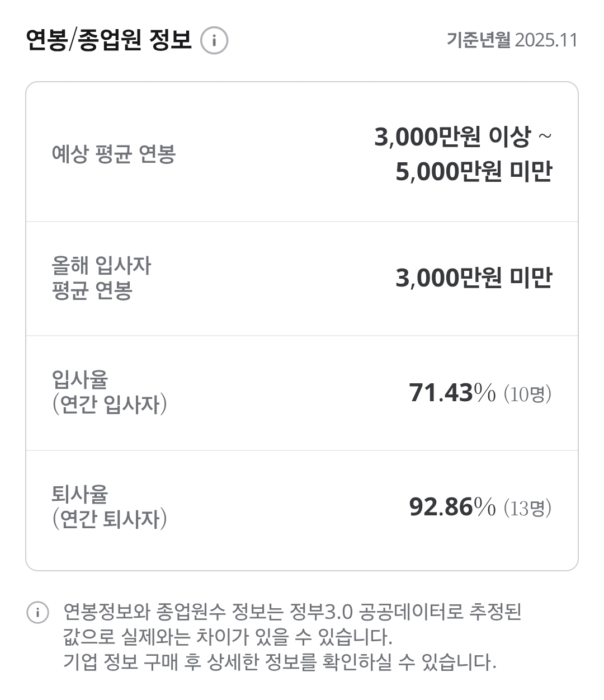Click the 연봉/종업원 정보 heading
Screen dimensions: 604x700
pyautogui.click(x=109, y=40)
